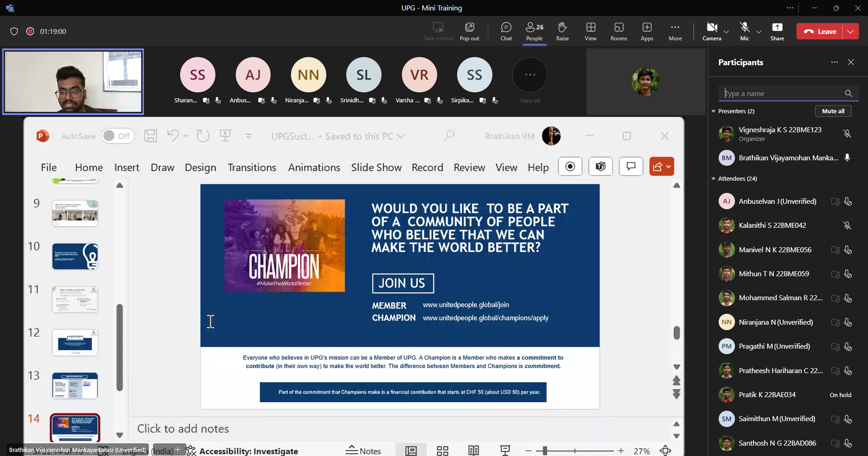Open saved location dropdown beside filename
868x456 pixels.
401,136
